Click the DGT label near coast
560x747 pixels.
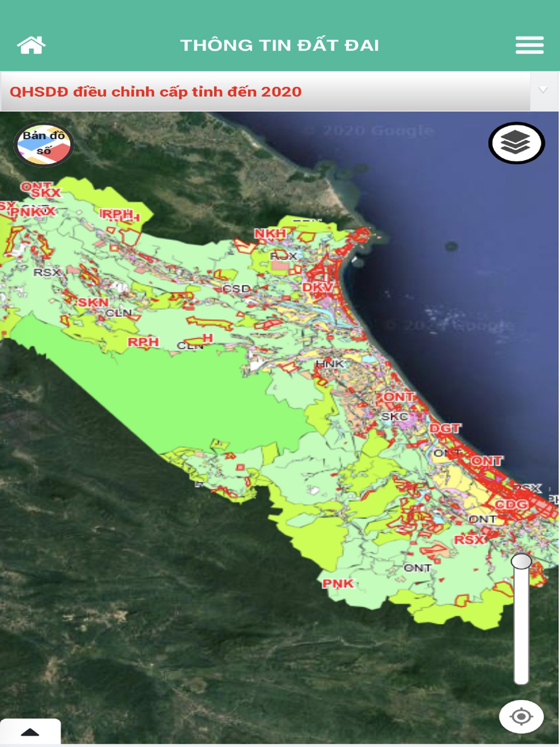pyautogui.click(x=445, y=428)
